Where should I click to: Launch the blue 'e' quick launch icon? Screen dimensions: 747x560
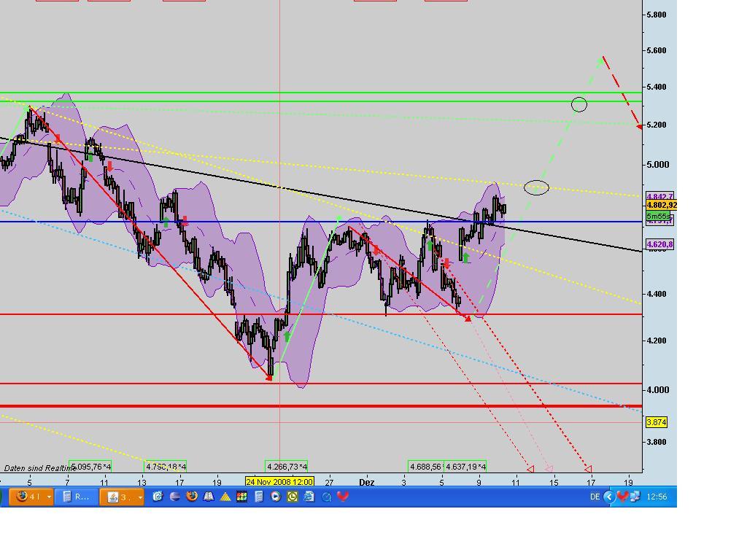158,497
